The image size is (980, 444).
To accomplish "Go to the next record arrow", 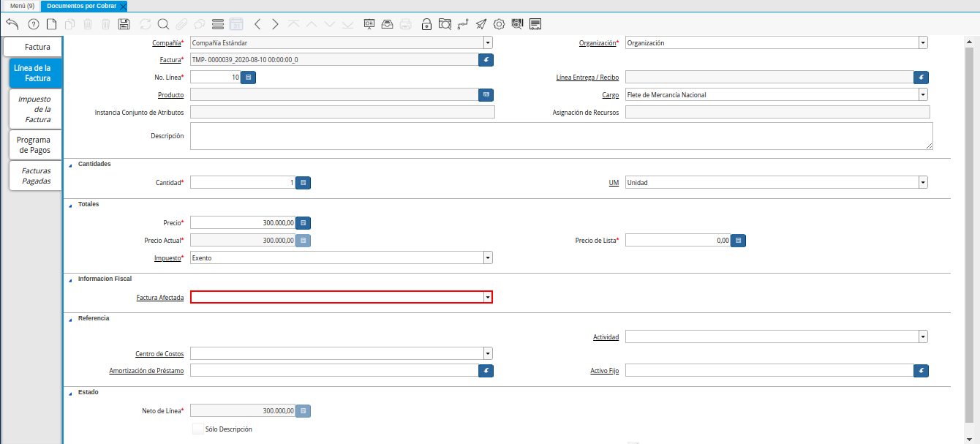I will click(x=275, y=24).
